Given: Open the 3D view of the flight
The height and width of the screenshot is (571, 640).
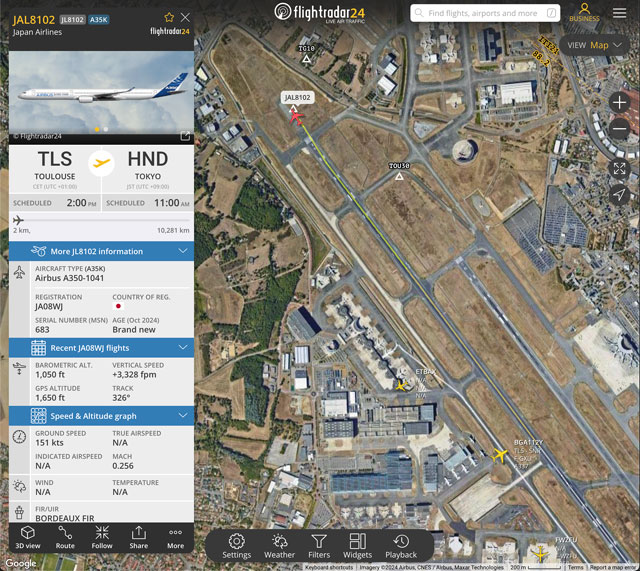Looking at the screenshot, I should click(28, 537).
